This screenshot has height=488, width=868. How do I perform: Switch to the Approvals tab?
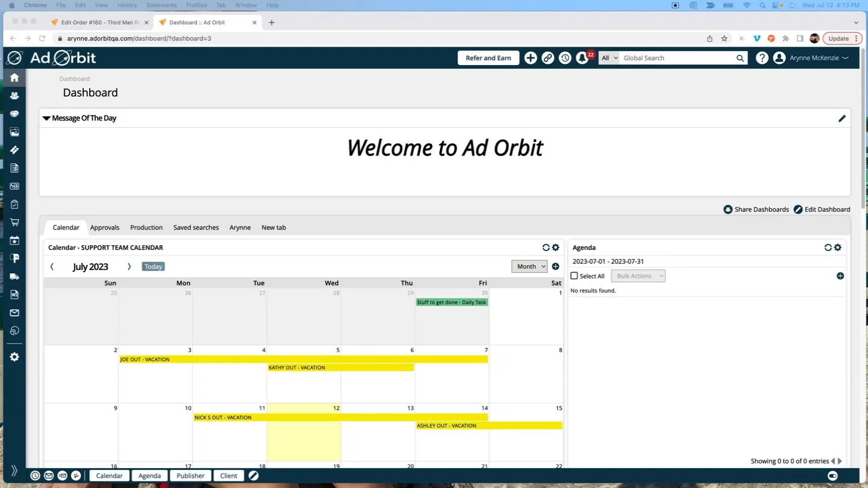(105, 228)
